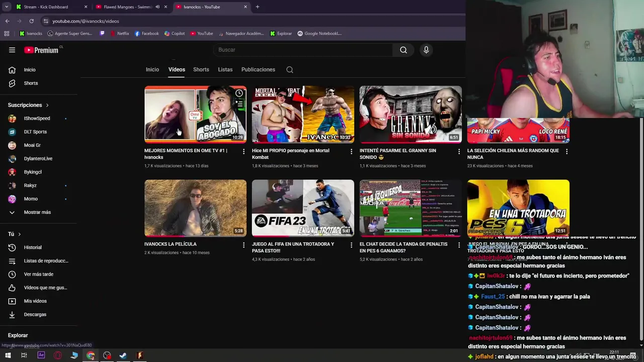
Task: Open Task View on the taskbar
Action: point(24,355)
